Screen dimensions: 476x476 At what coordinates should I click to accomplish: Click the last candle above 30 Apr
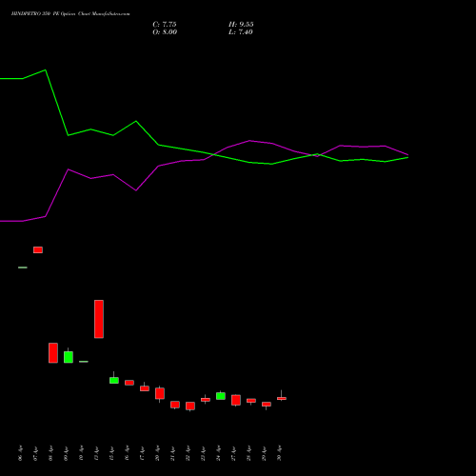282,398
